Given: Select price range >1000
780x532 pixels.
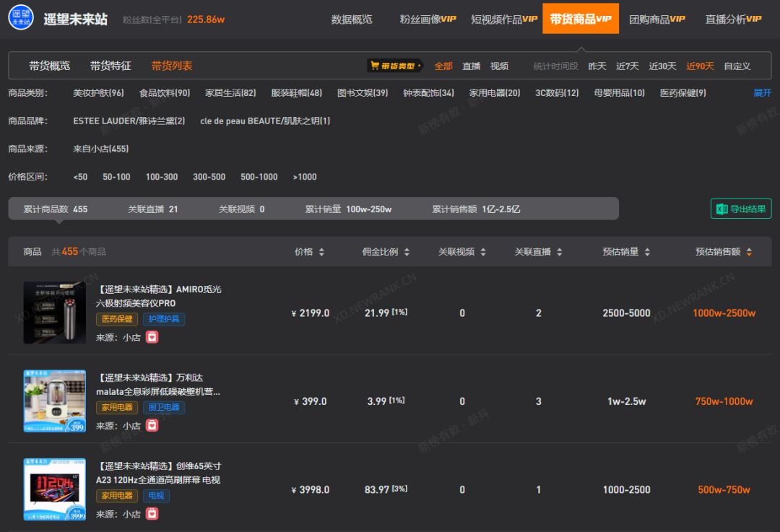Looking at the screenshot, I should pyautogui.click(x=305, y=177).
